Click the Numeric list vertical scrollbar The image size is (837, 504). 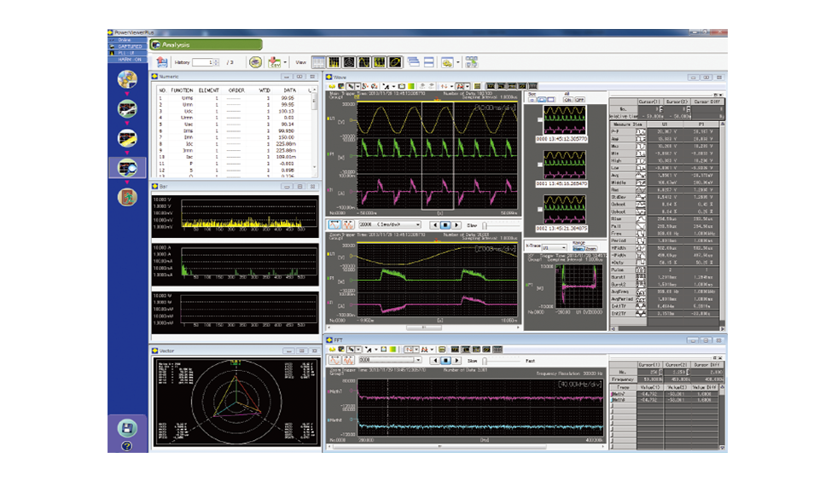[x=315, y=133]
